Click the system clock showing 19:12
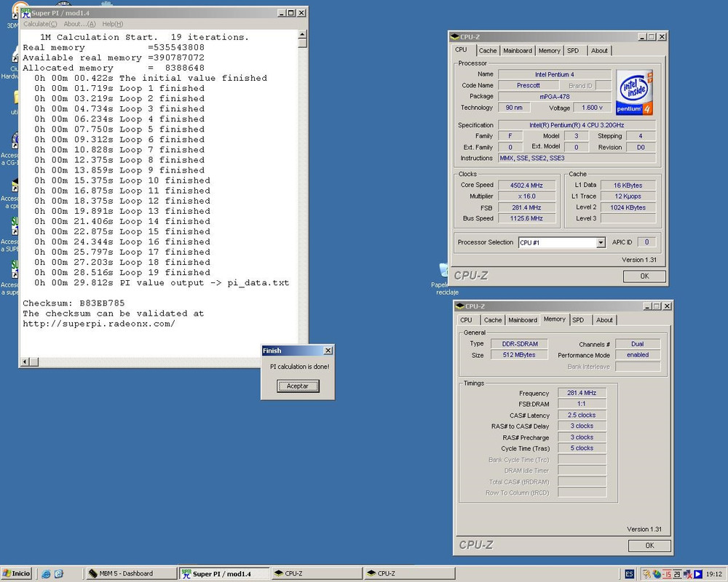 point(713,574)
